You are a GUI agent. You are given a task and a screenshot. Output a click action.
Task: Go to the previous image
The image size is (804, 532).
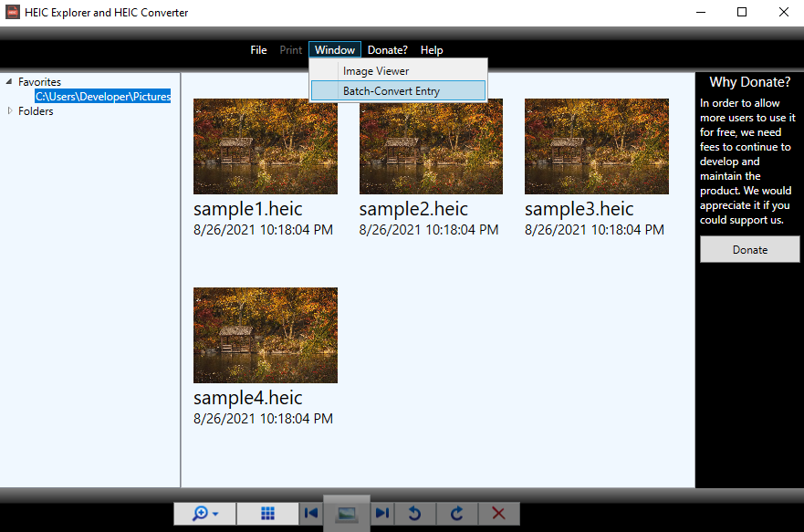point(311,514)
